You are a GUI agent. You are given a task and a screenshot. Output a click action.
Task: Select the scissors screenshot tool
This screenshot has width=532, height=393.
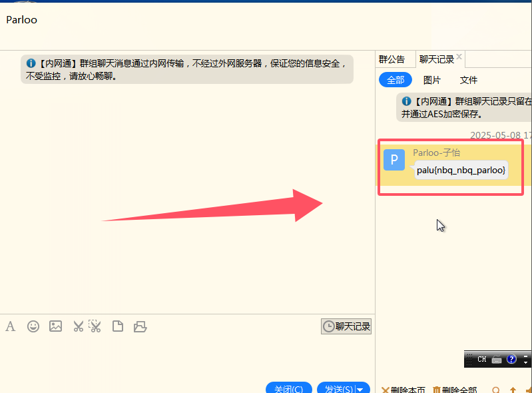[x=79, y=326]
